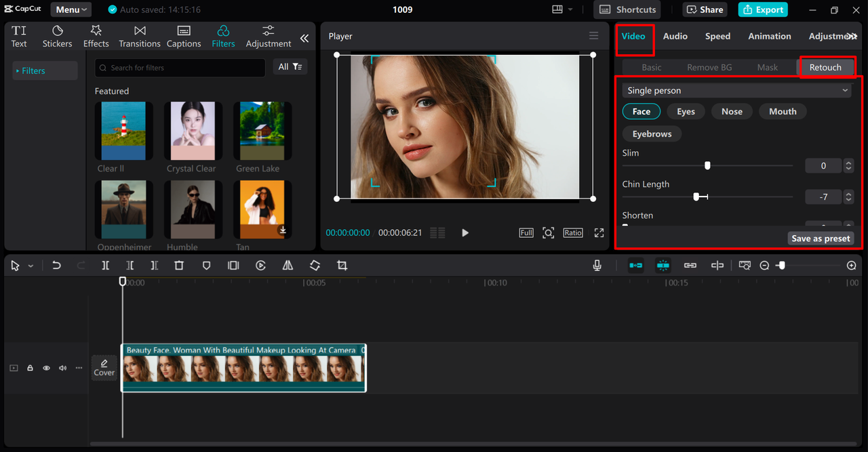Rotate the selected clip

pyautogui.click(x=315, y=266)
